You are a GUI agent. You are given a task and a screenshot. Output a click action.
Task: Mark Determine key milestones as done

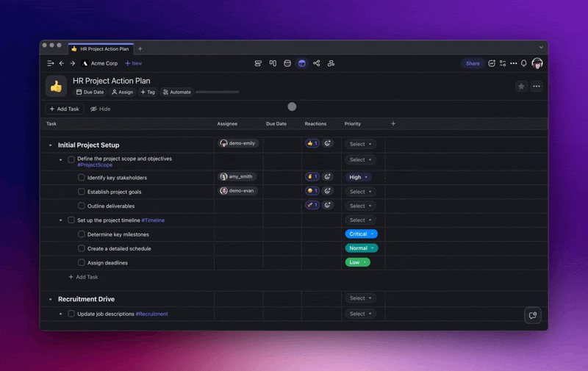82,234
